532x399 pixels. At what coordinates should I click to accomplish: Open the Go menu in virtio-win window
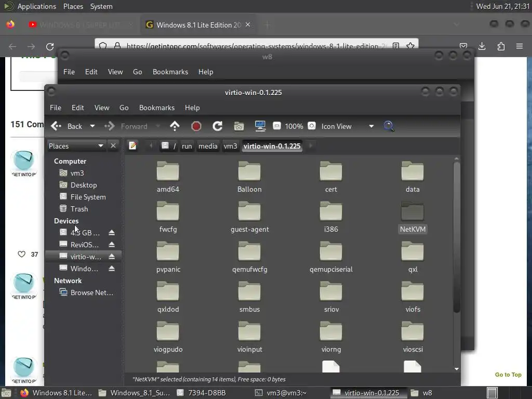pos(124,108)
